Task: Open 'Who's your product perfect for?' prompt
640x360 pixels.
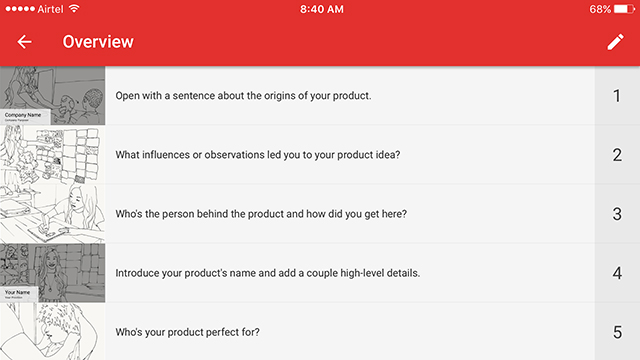Action: coord(187,332)
